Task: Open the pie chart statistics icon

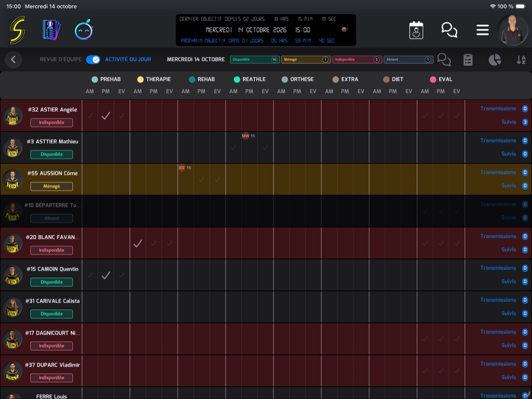Action: coord(495,60)
